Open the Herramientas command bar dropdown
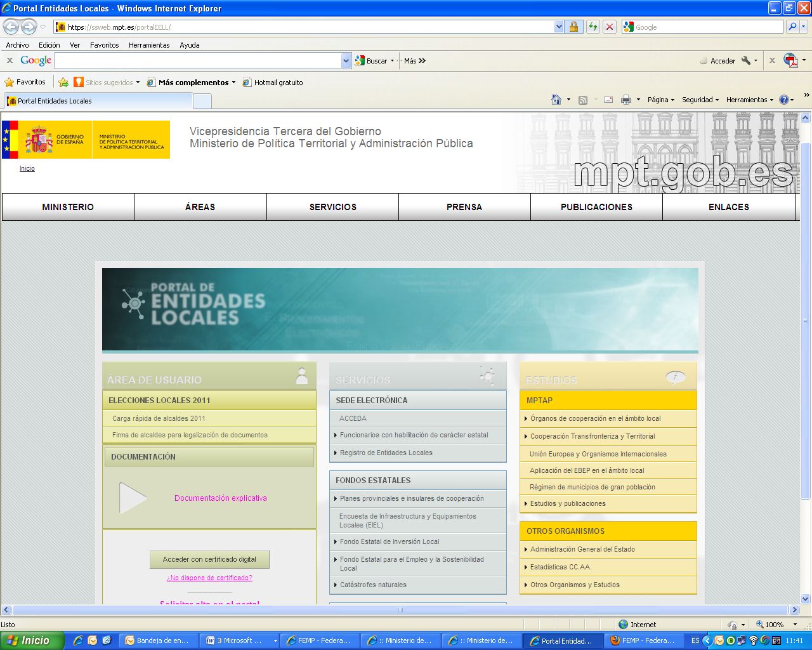Image resolution: width=812 pixels, height=650 pixels. pyautogui.click(x=750, y=100)
